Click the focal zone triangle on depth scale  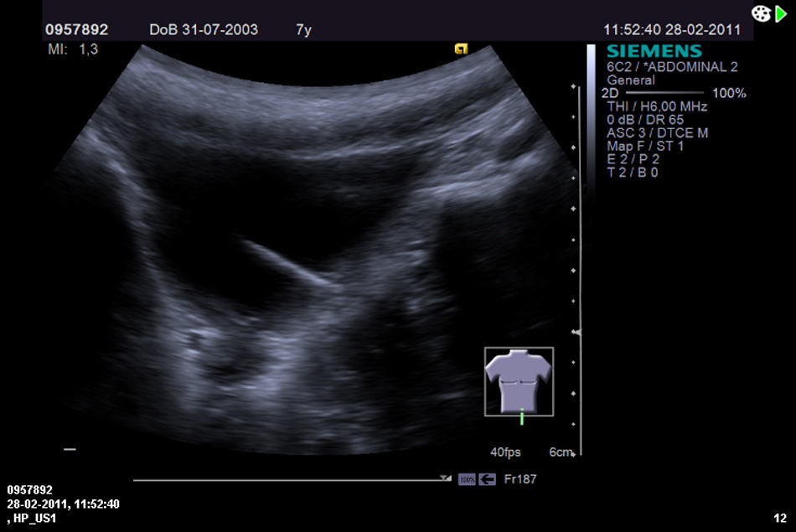[576, 333]
